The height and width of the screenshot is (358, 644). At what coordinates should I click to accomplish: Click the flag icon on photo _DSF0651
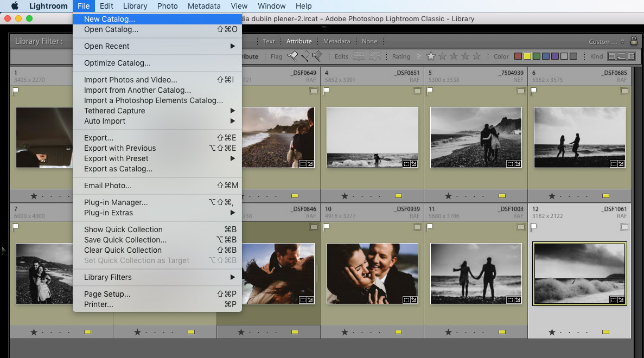[x=326, y=92]
